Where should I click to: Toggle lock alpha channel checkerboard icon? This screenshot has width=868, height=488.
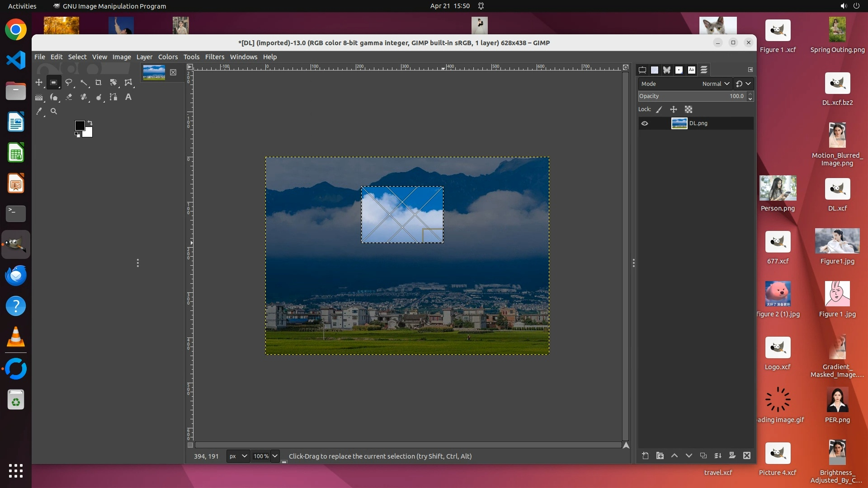pos(689,109)
